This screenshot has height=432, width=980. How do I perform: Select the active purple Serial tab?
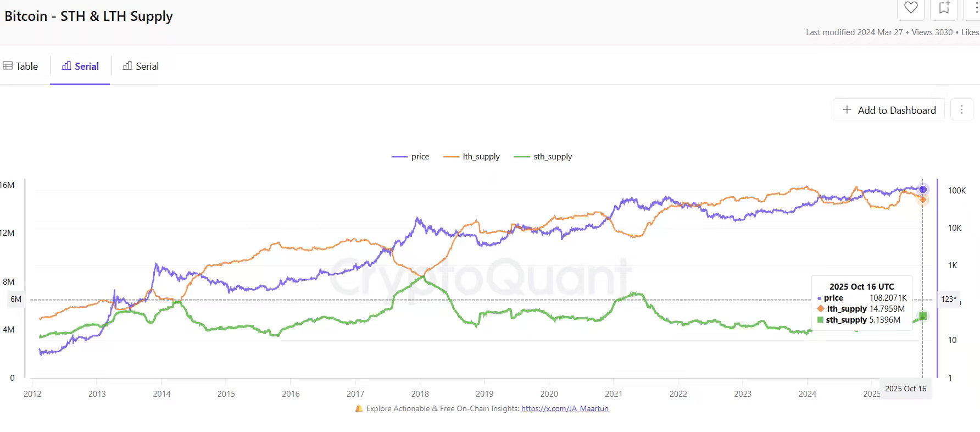(80, 67)
